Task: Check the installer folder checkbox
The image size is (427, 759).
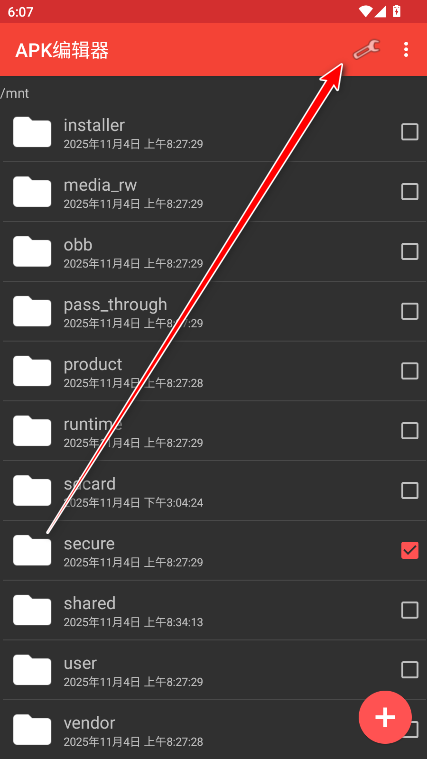Action: point(410,132)
